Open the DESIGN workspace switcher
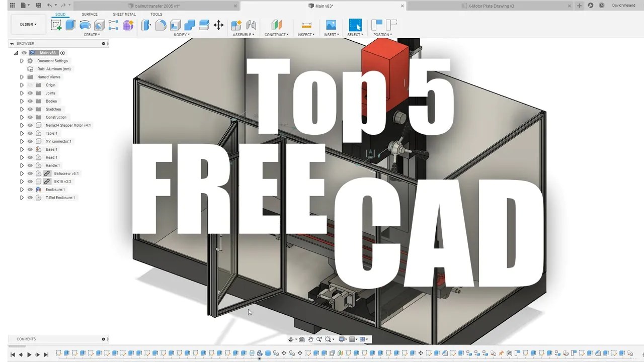This screenshot has height=362, width=644. (28, 24)
